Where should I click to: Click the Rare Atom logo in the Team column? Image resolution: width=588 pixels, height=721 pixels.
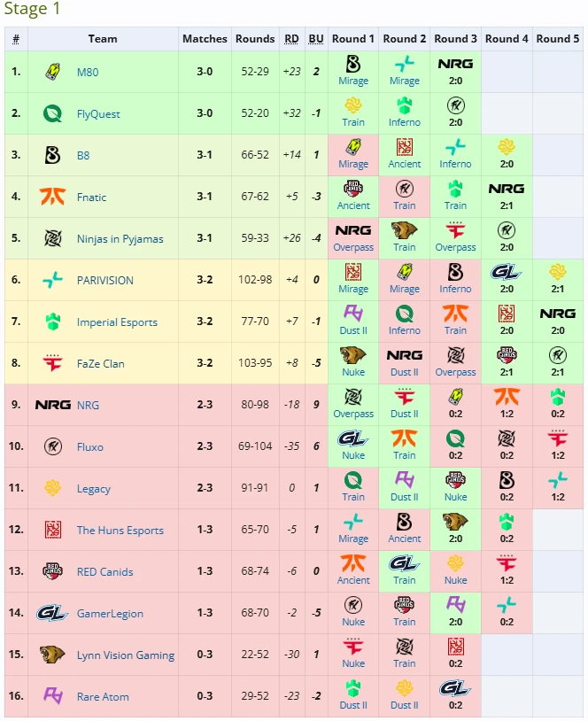52,696
